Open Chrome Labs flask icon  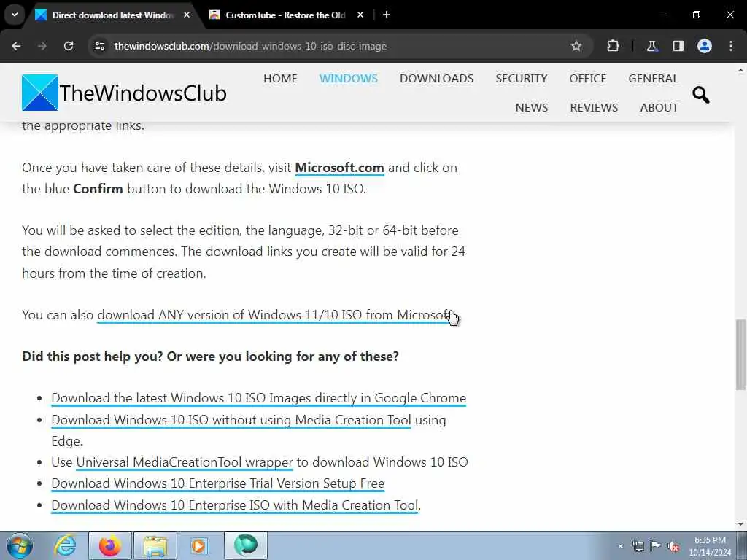pyautogui.click(x=651, y=46)
